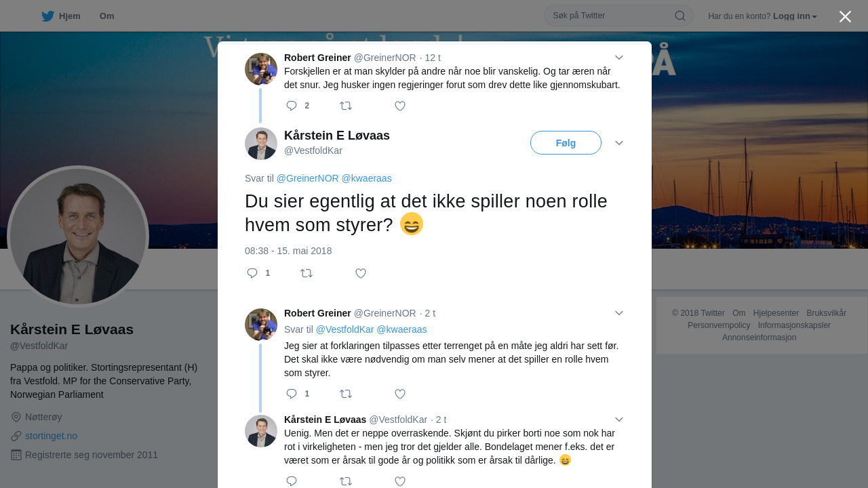The width and height of the screenshot is (868, 488).
Task: Close the tweet overlay with X
Action: tap(845, 16)
